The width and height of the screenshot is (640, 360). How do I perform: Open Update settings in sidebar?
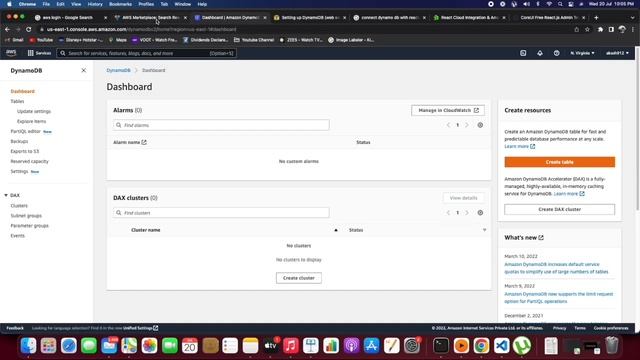(x=34, y=111)
